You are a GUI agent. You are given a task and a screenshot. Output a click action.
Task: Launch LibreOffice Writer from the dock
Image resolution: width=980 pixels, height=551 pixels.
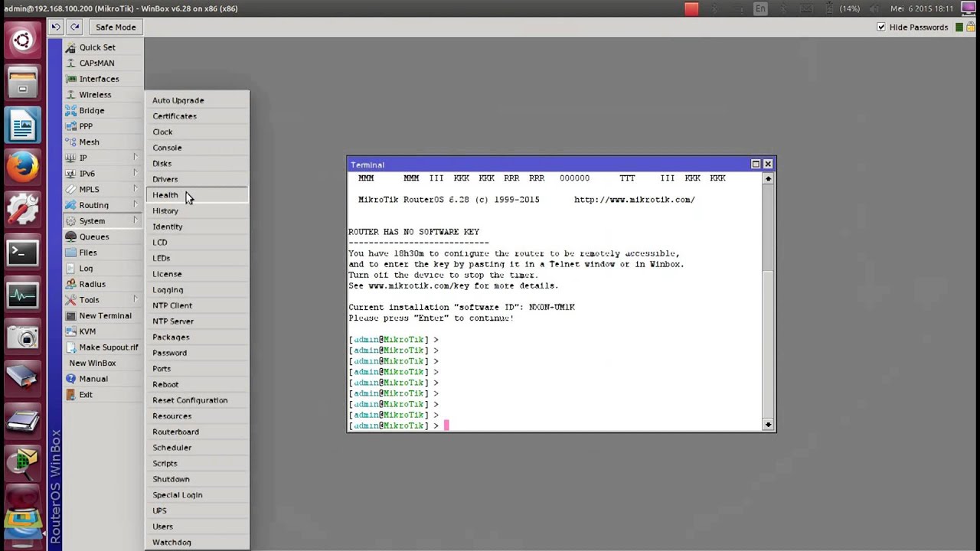tap(23, 125)
